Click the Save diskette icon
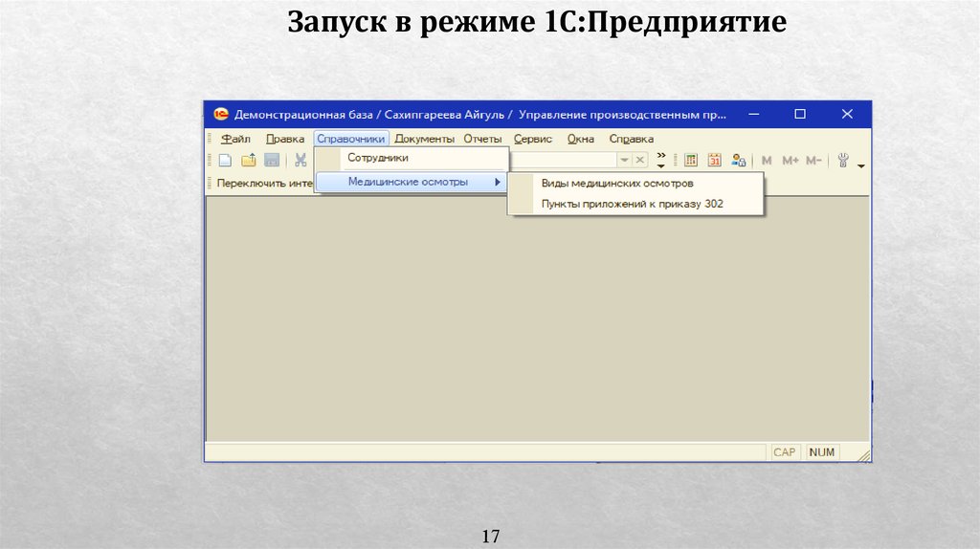Viewport: 980px width, 549px height. (272, 161)
